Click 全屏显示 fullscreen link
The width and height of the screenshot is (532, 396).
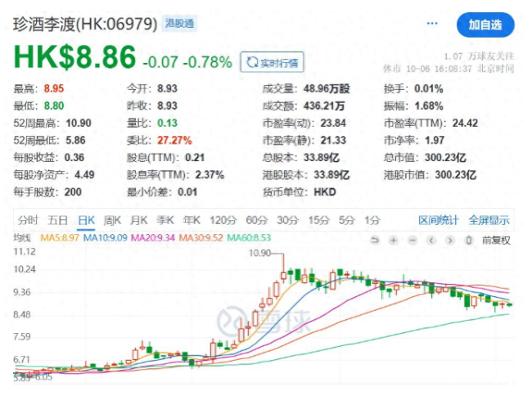(489, 219)
